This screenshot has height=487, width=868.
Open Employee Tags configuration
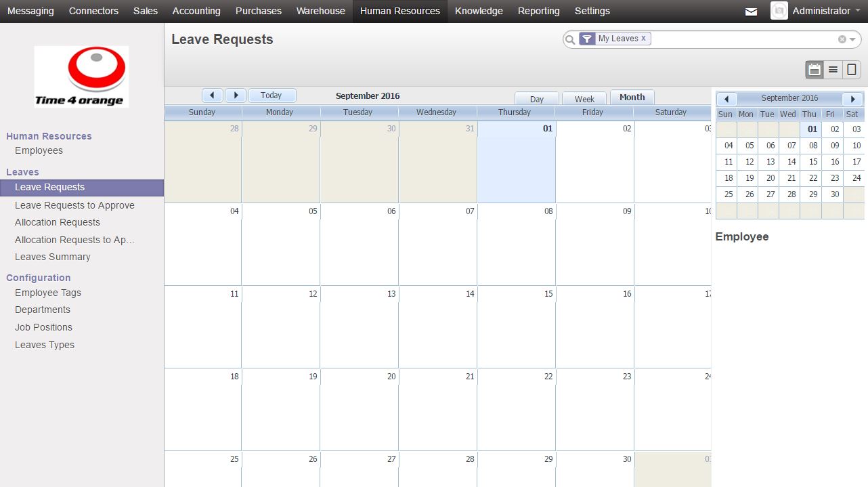pyautogui.click(x=48, y=293)
